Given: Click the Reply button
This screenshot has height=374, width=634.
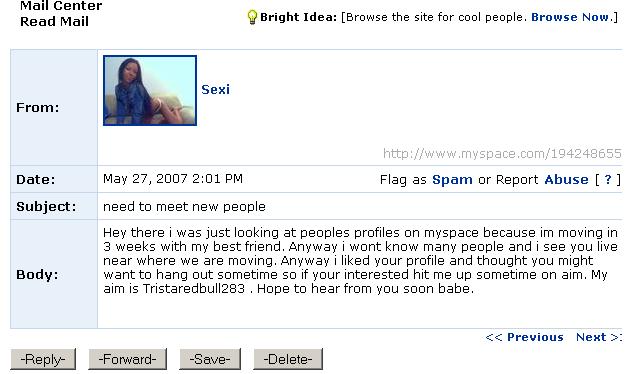Looking at the screenshot, I should tap(43, 359).
